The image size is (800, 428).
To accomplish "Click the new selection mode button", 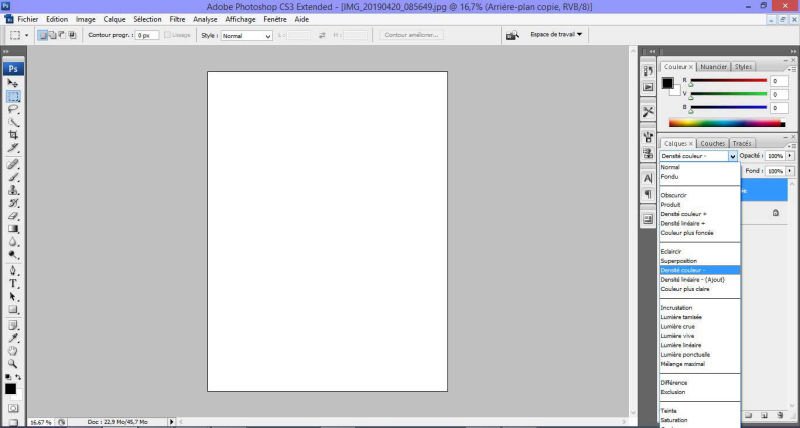I will [x=43, y=35].
